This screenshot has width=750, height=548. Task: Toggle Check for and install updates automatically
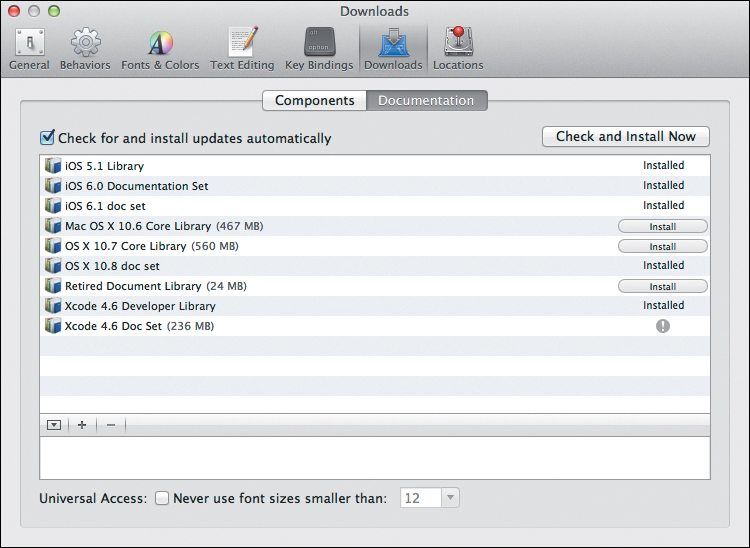(47, 138)
